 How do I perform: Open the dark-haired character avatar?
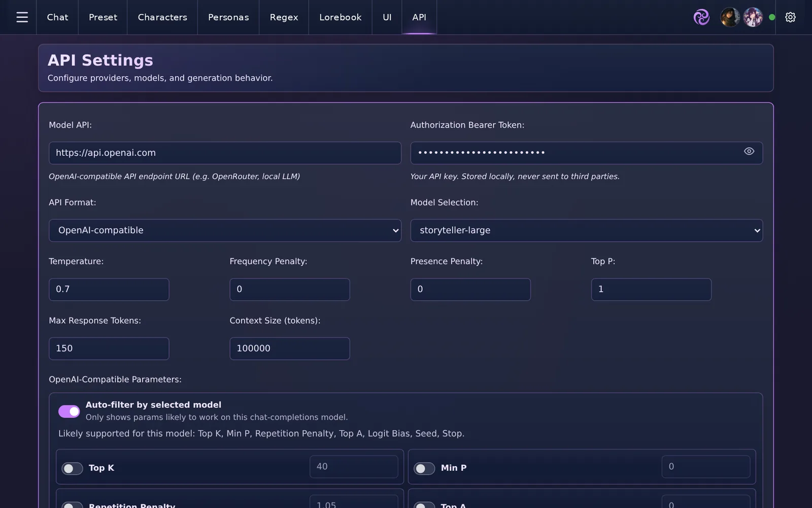730,17
